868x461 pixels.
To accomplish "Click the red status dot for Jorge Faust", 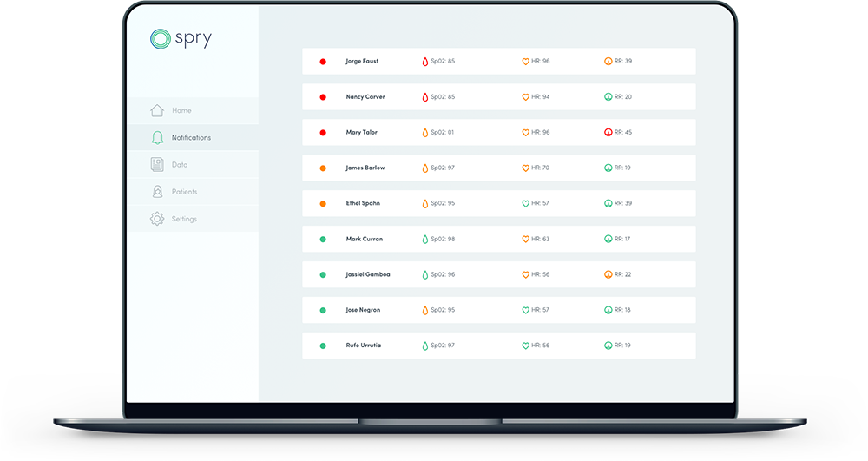I will (323, 62).
